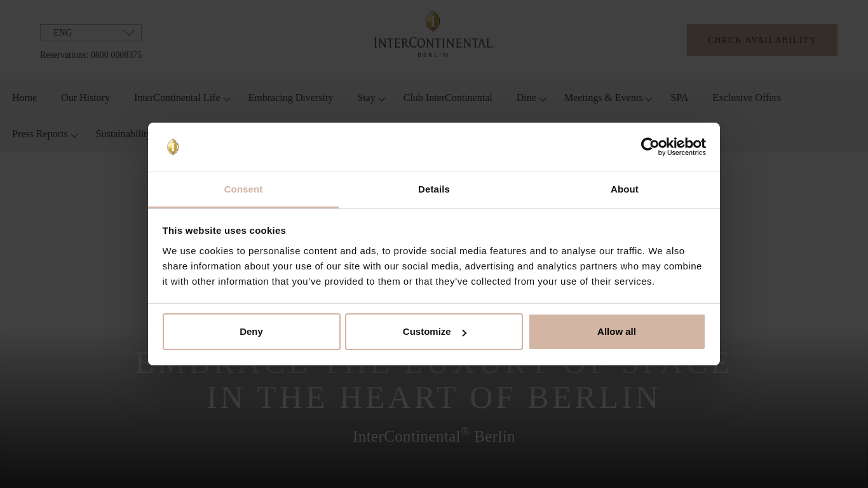Viewport: 868px width, 488px height.
Task: Open the Club InterContinental page
Action: point(447,98)
